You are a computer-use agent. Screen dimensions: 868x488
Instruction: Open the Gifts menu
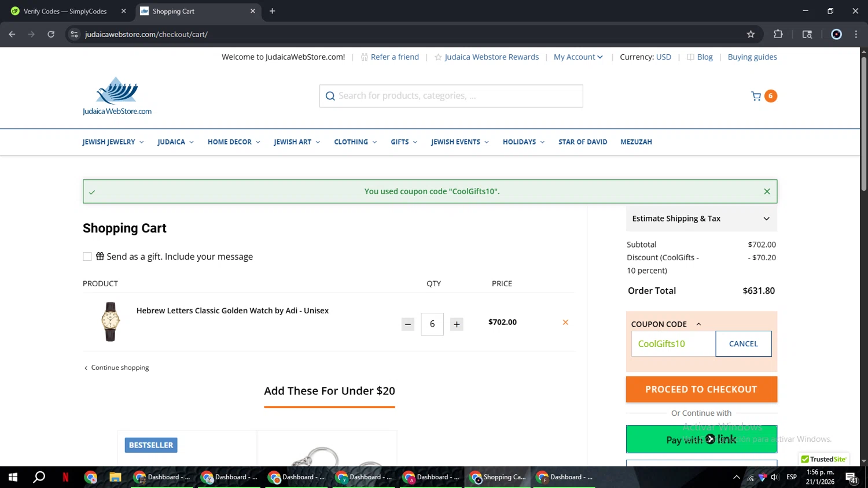click(x=404, y=142)
